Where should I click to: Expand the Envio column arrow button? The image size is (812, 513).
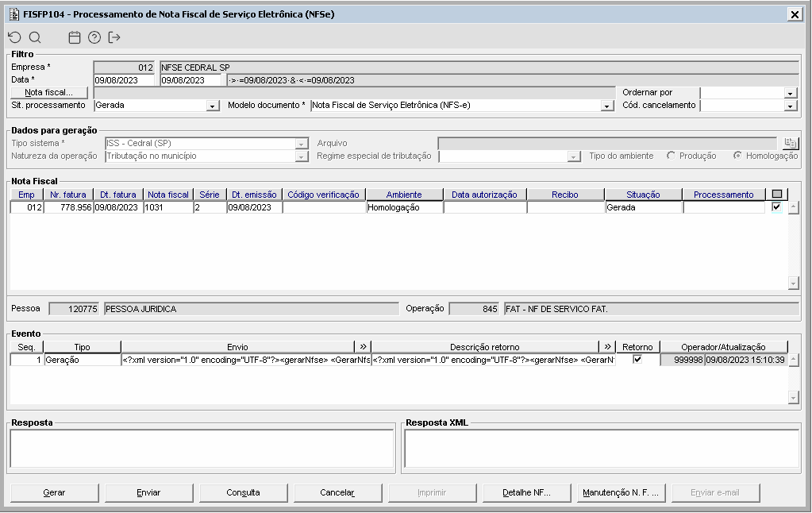363,347
